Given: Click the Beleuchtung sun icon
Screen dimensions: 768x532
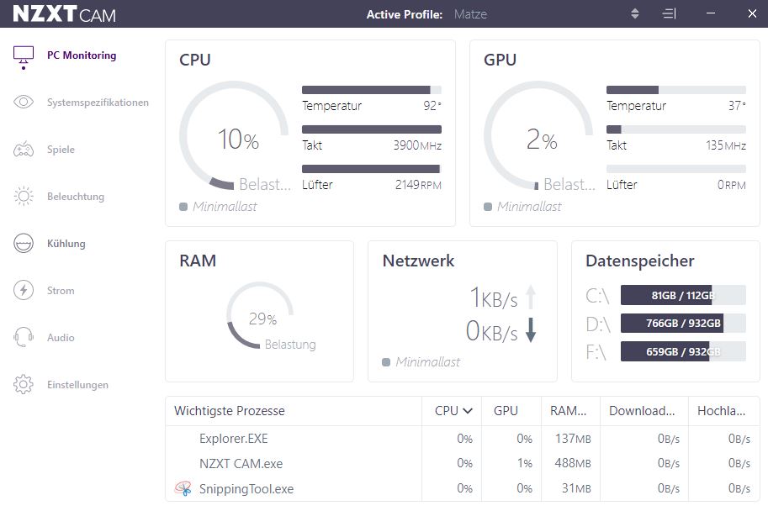Looking at the screenshot, I should pyautogui.click(x=23, y=197).
